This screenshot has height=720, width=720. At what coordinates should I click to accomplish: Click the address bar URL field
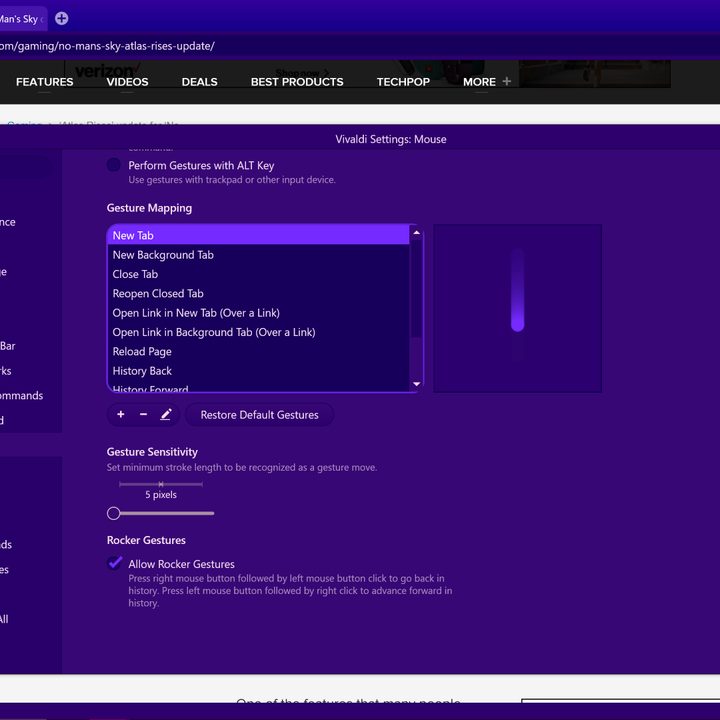click(x=358, y=46)
